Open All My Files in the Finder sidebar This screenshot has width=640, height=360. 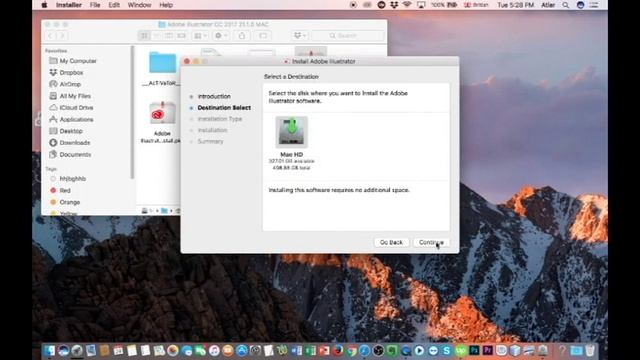(75, 96)
